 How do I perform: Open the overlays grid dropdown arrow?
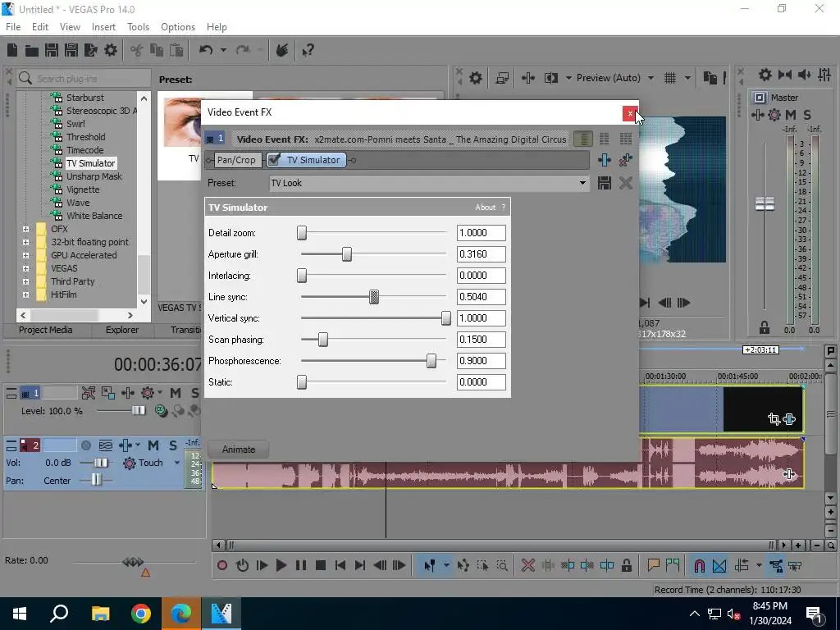click(687, 78)
